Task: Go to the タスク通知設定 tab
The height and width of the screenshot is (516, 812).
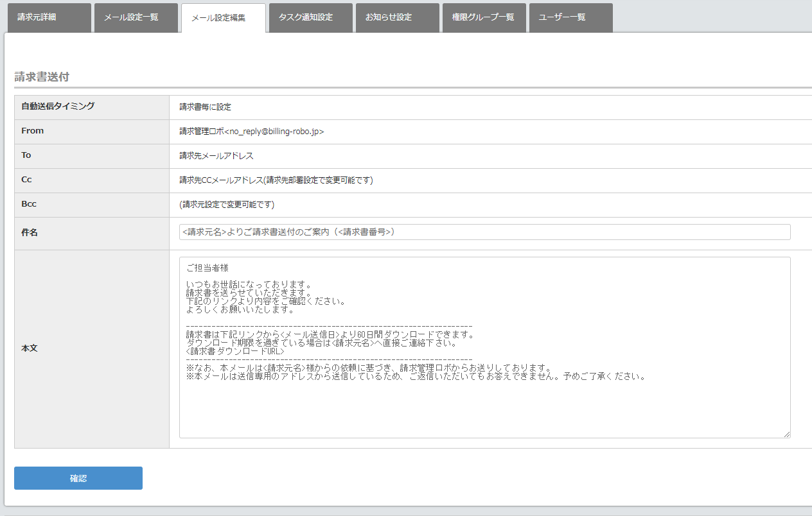Action: pyautogui.click(x=310, y=17)
